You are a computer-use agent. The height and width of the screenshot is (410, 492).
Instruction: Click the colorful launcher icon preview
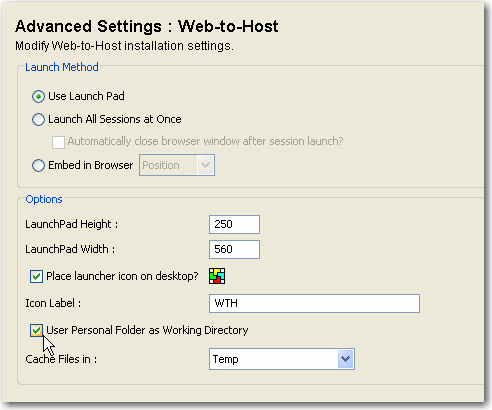pos(217,276)
